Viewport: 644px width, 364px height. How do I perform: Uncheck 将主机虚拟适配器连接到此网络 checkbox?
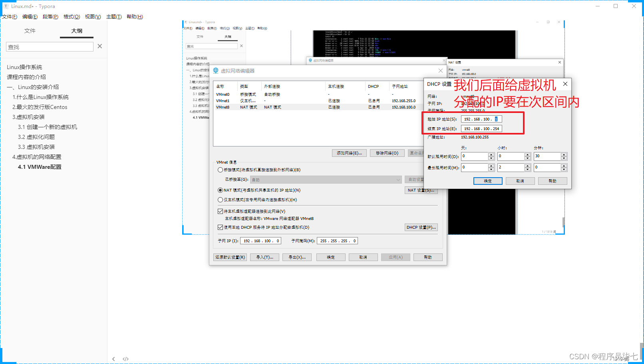pos(221,211)
